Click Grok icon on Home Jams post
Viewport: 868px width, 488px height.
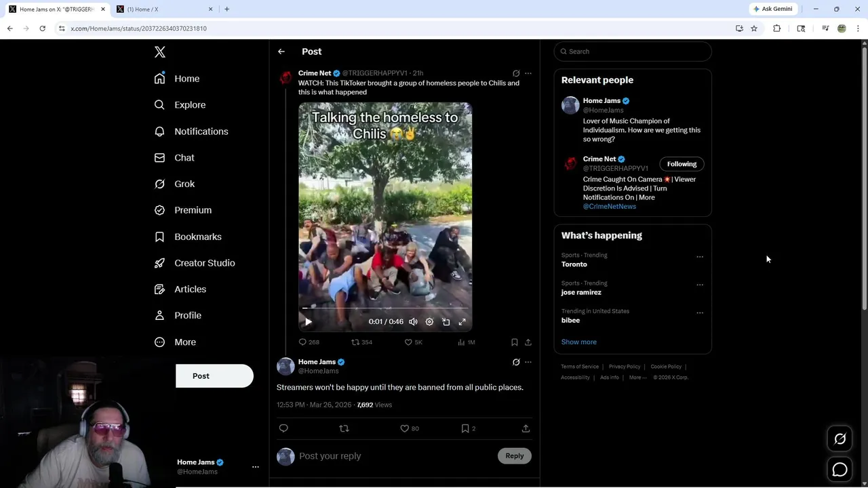pos(516,363)
